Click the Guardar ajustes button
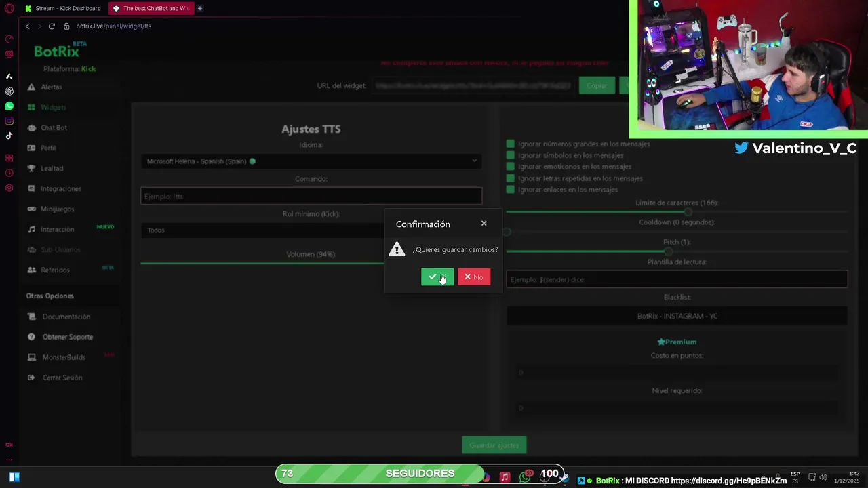868x488 pixels. (x=494, y=445)
